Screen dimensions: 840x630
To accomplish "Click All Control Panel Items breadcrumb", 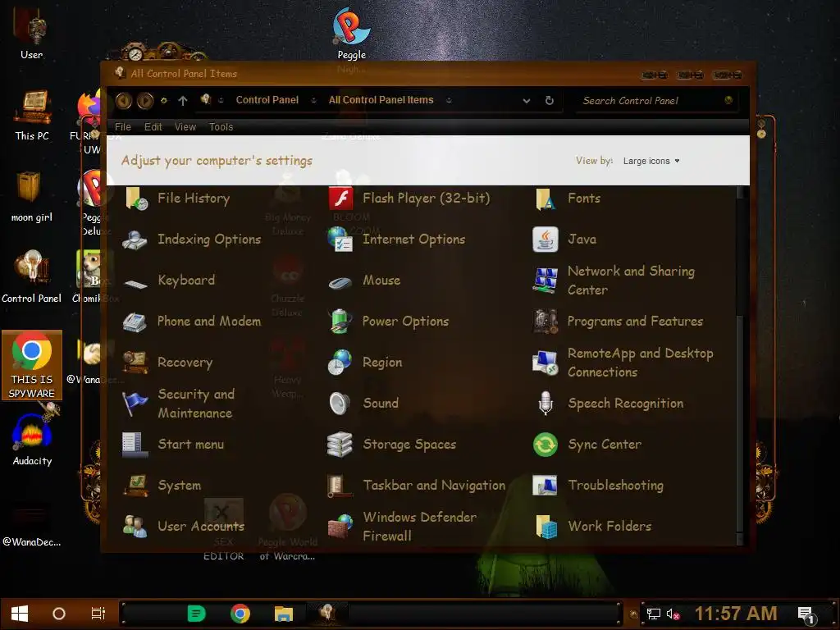I will 381,100.
